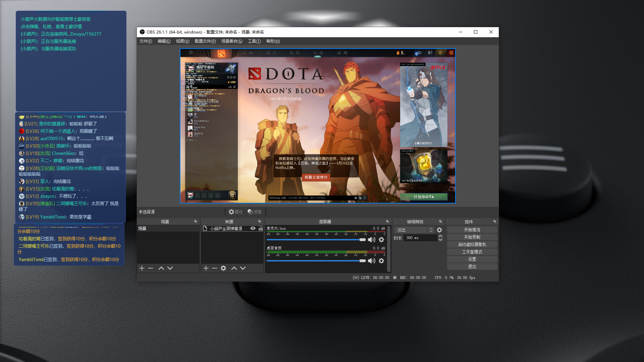Open the 场景集合 menu
Image resolution: width=644 pixels, height=362 pixels.
[x=231, y=41]
